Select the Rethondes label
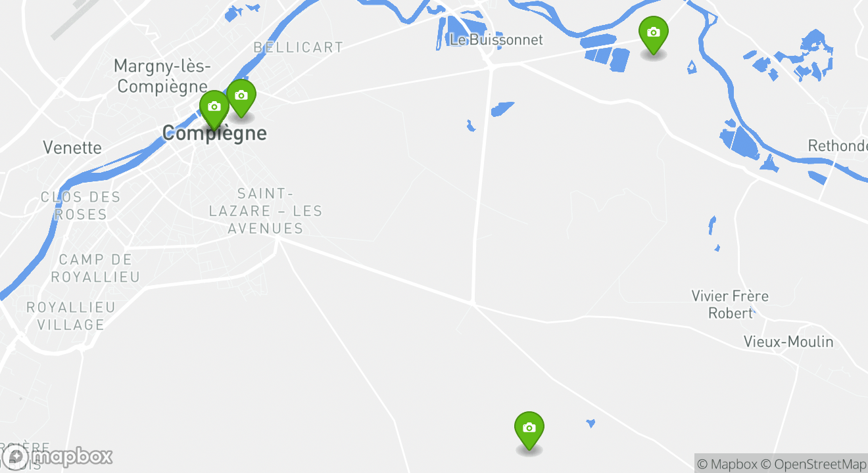Viewport: 868px width, 473px height. click(x=838, y=145)
